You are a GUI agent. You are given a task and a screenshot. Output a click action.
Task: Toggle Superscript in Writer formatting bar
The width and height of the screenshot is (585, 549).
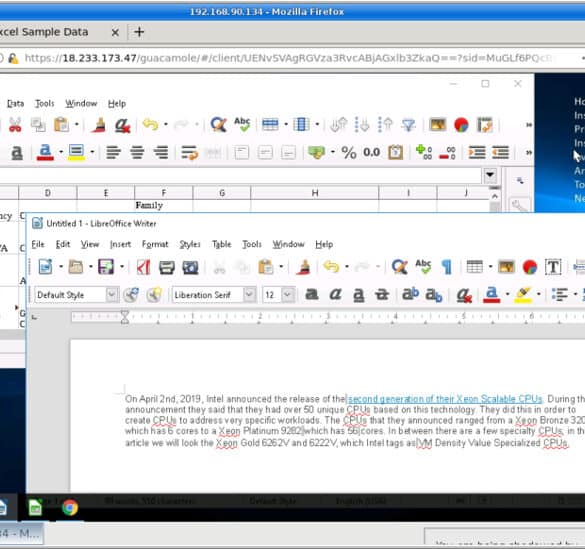[x=410, y=295]
